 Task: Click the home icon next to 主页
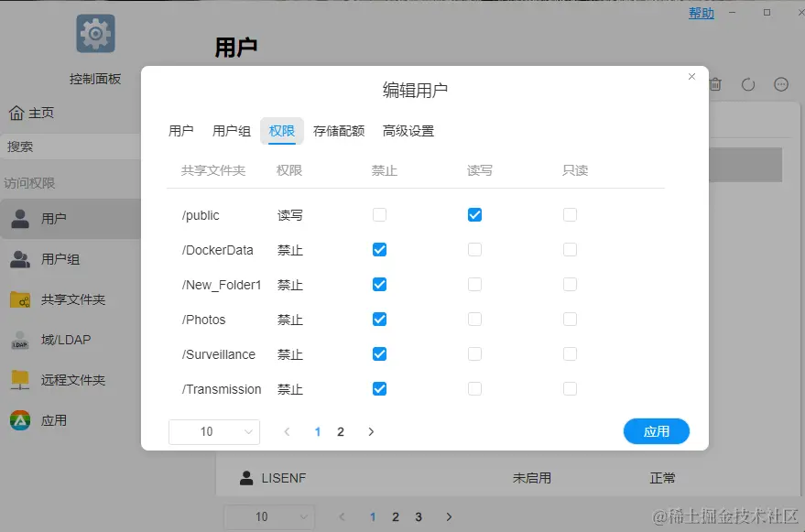[16, 113]
